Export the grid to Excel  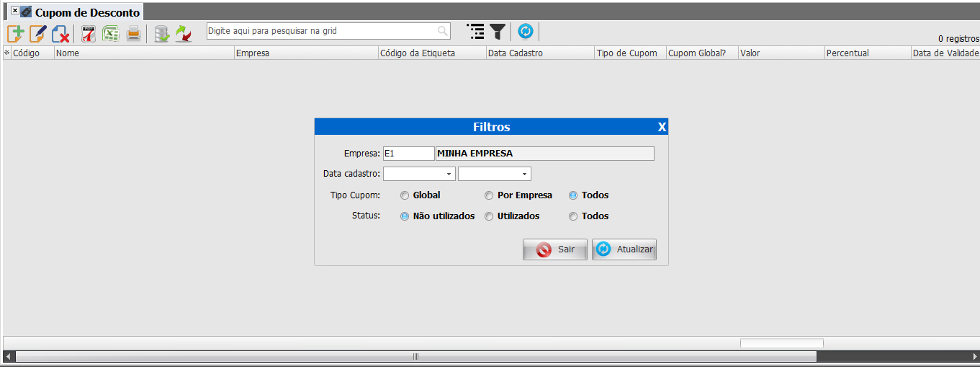[110, 33]
